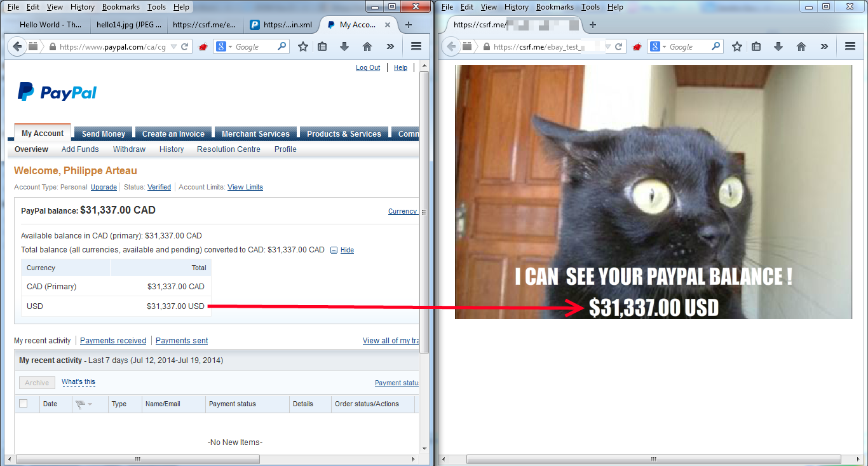Open the Products & Services tab
The height and width of the screenshot is (466, 868).
pyautogui.click(x=344, y=134)
